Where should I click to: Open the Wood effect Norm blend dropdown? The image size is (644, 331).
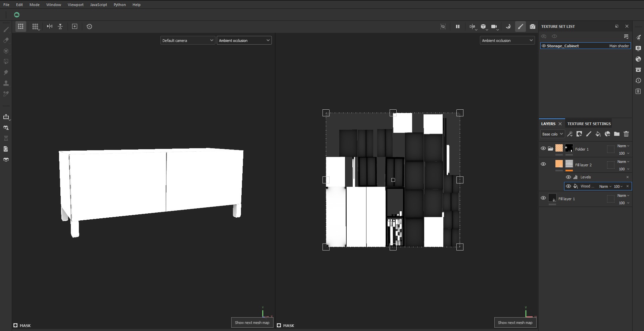pos(605,186)
